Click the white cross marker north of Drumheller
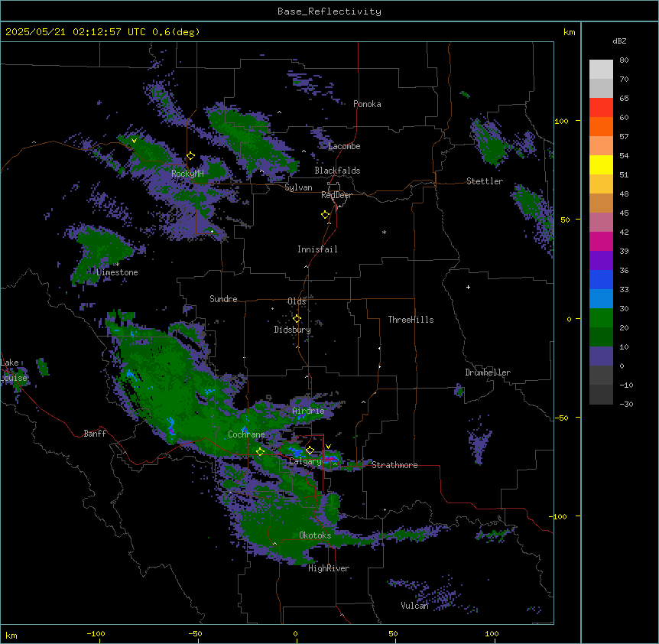Screen dimensions: 659x644 click(468, 287)
